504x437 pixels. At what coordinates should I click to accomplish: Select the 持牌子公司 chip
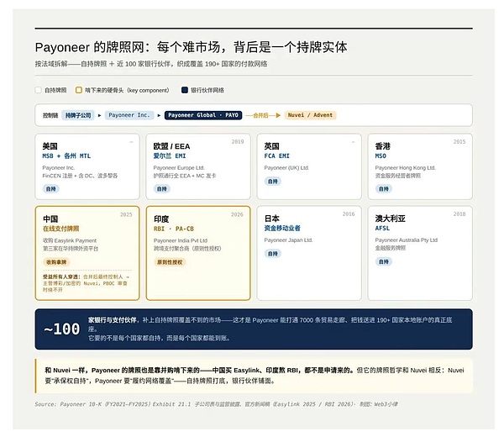pyautogui.click(x=78, y=115)
